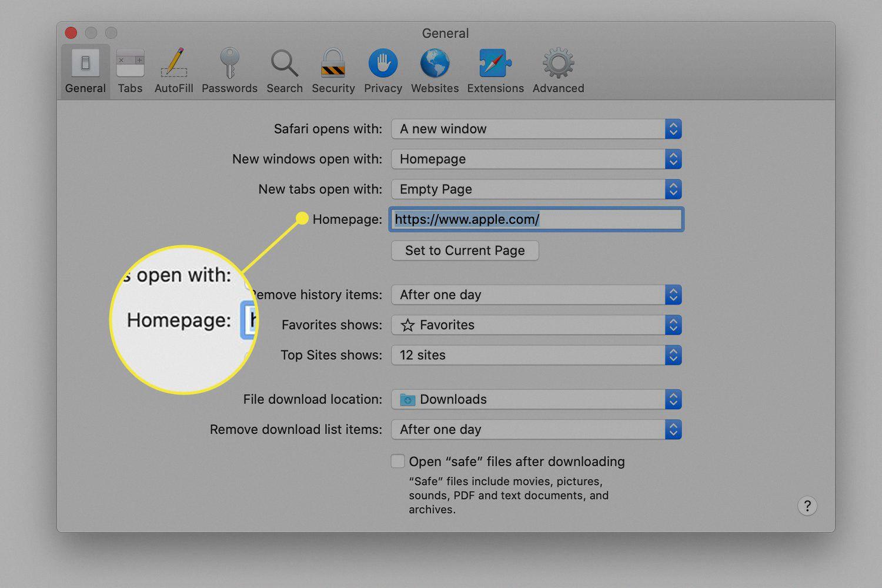
Task: Click the Homepage URL field
Action: (x=536, y=219)
